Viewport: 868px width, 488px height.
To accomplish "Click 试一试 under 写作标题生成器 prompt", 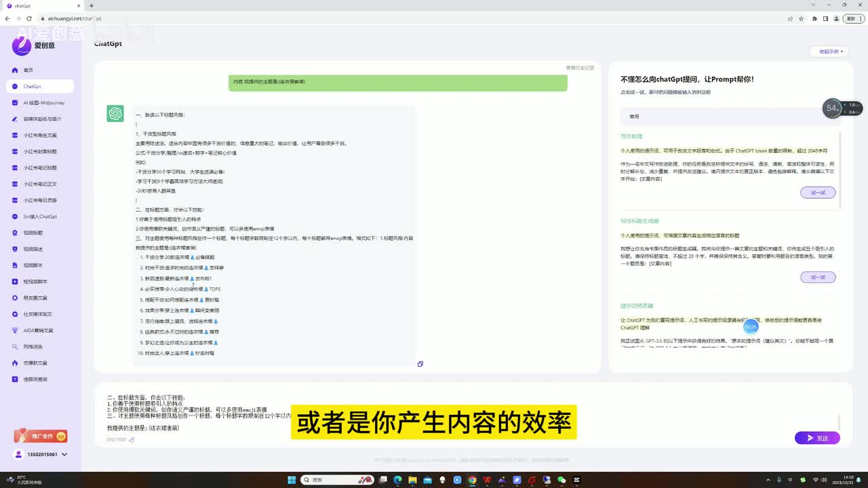I will 818,277.
